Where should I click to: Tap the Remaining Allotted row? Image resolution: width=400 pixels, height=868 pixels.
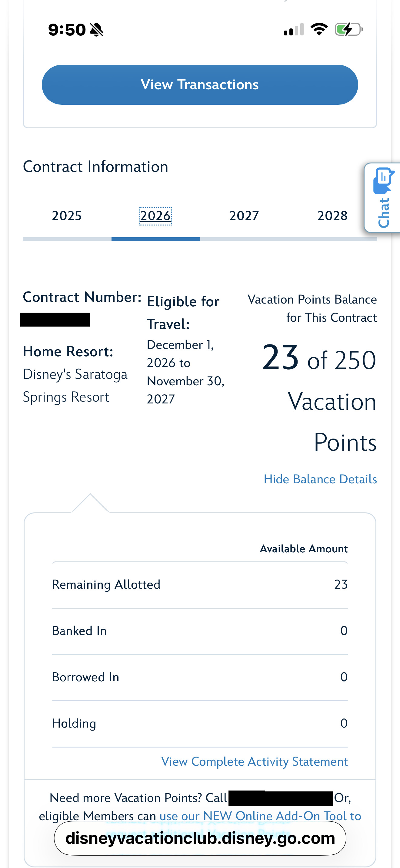click(200, 585)
